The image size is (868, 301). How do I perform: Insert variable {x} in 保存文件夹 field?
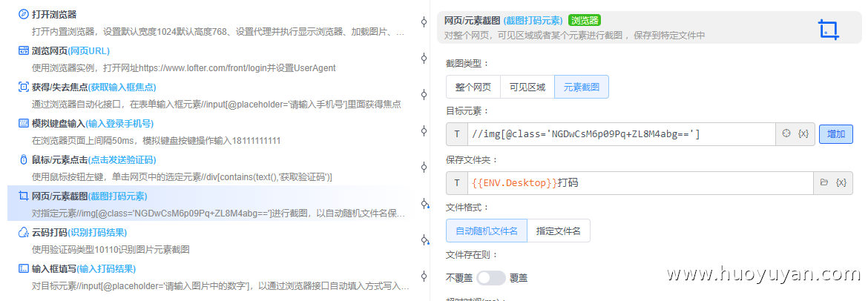click(841, 182)
